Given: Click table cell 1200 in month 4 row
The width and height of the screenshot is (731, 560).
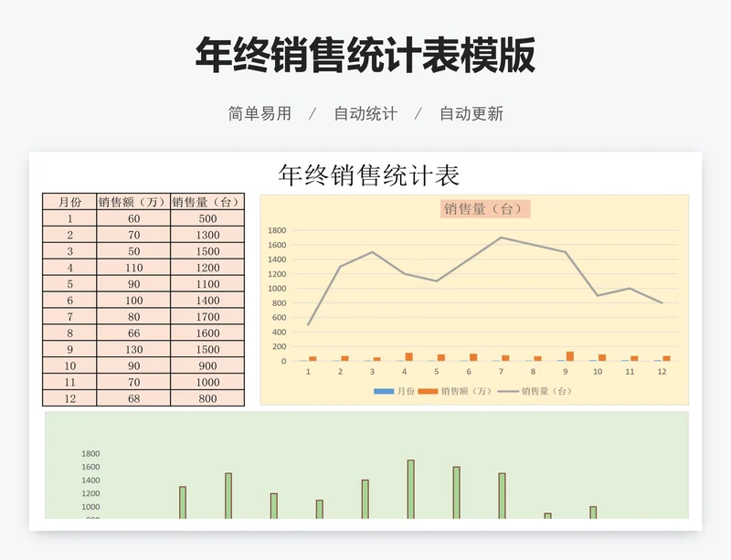Looking at the screenshot, I should [207, 267].
